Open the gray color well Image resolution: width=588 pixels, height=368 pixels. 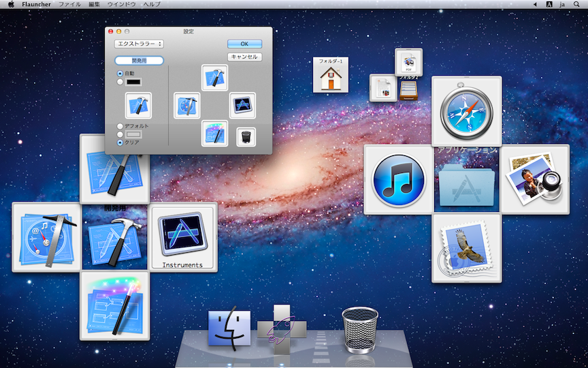click(x=133, y=134)
